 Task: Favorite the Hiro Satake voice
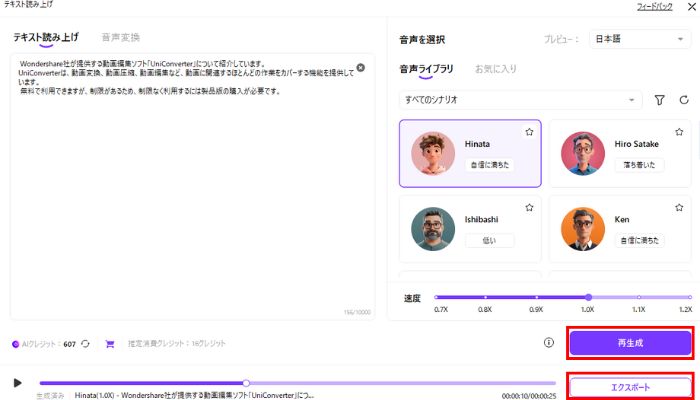pyautogui.click(x=679, y=132)
